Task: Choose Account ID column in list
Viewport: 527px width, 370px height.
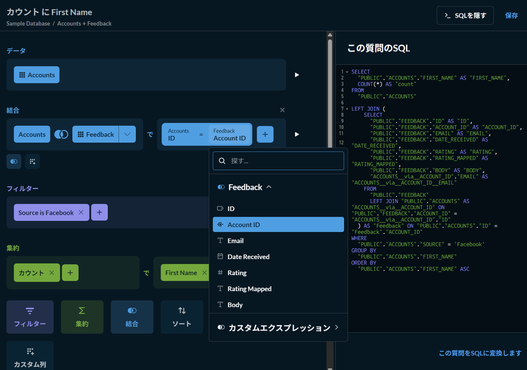Action: [x=278, y=224]
